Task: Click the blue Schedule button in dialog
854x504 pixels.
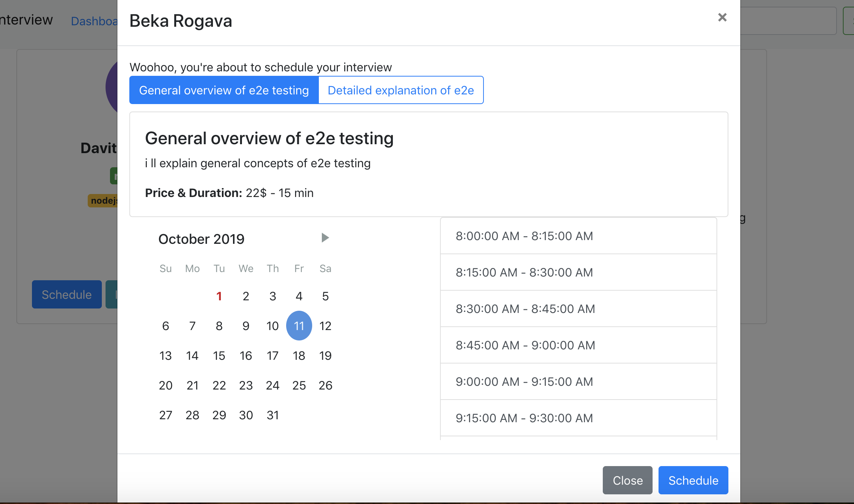Action: (x=693, y=480)
